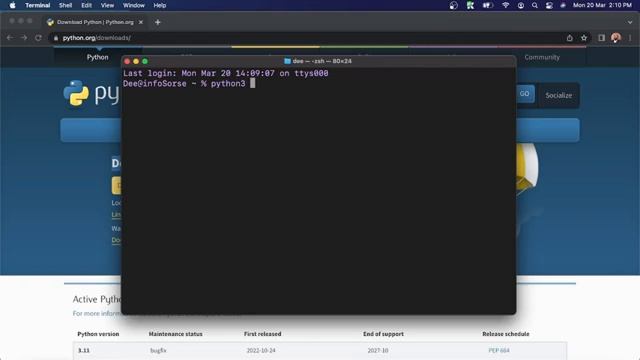The width and height of the screenshot is (640, 360).
Task: Click the End of support column header
Action: [x=383, y=334]
